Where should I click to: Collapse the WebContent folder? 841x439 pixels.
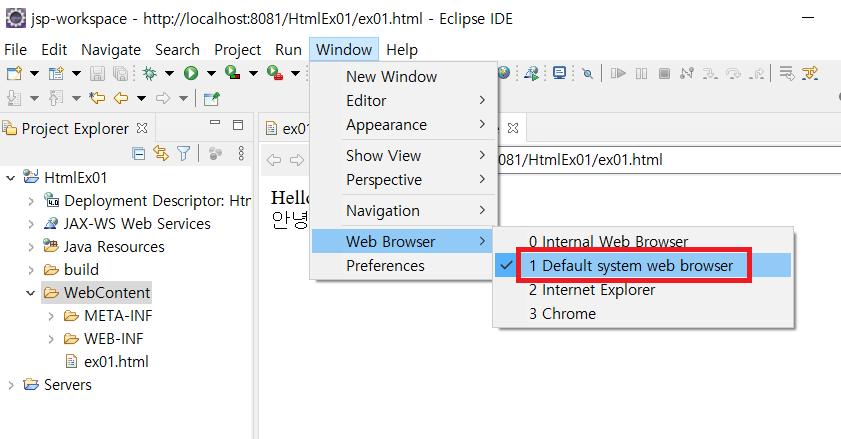31,293
